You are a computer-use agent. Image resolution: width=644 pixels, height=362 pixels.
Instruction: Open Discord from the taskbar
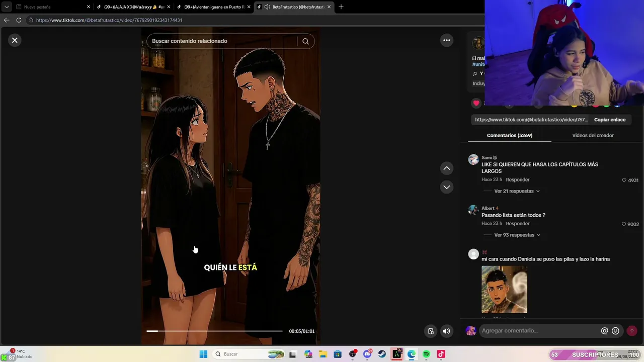click(367, 354)
